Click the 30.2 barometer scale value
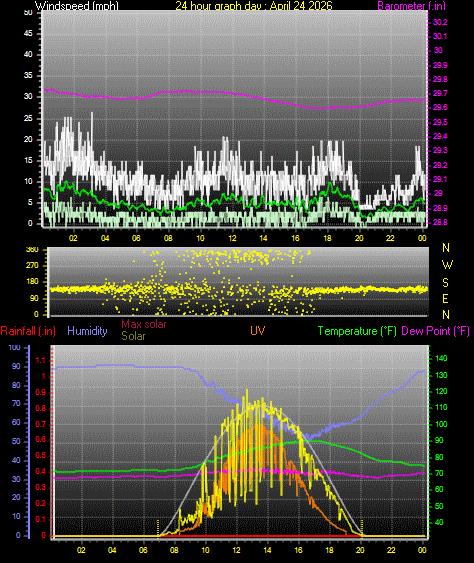This screenshot has height=563, width=474. pos(440,22)
